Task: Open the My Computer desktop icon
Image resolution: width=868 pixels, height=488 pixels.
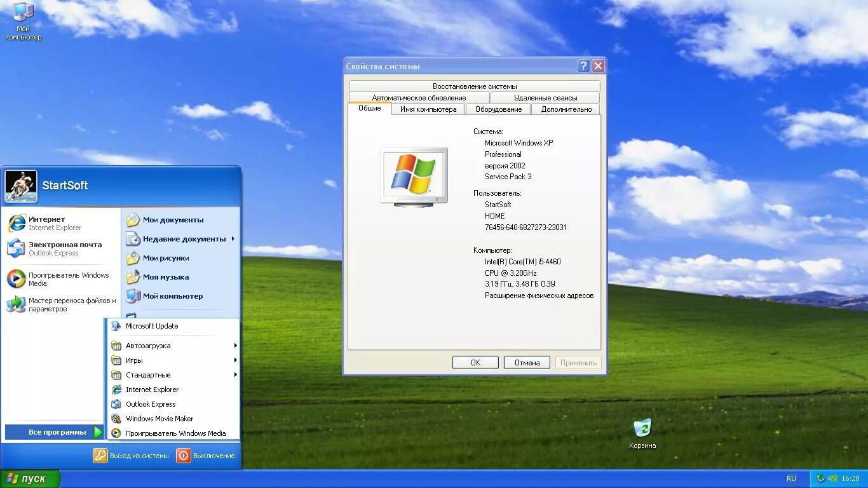Action: [23, 21]
